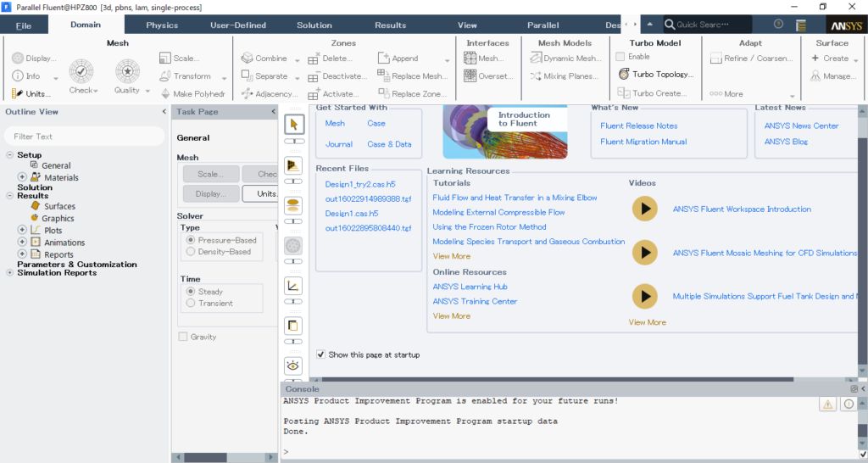
Task: Select Steady time option
Action: tap(191, 292)
